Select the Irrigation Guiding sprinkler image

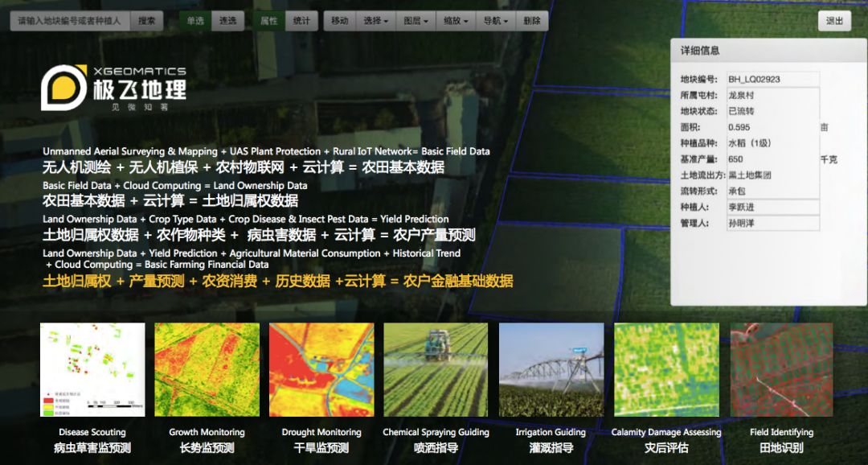pyautogui.click(x=551, y=369)
